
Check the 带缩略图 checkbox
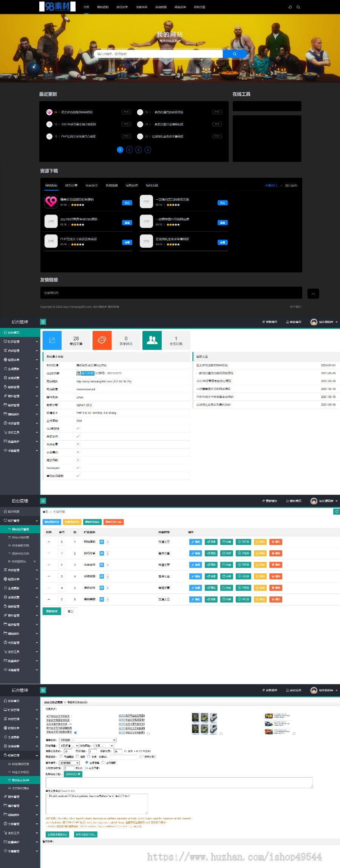pyautogui.click(x=61, y=756)
